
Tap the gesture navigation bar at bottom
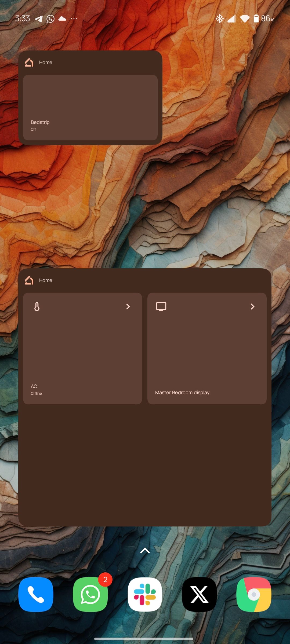click(144, 639)
